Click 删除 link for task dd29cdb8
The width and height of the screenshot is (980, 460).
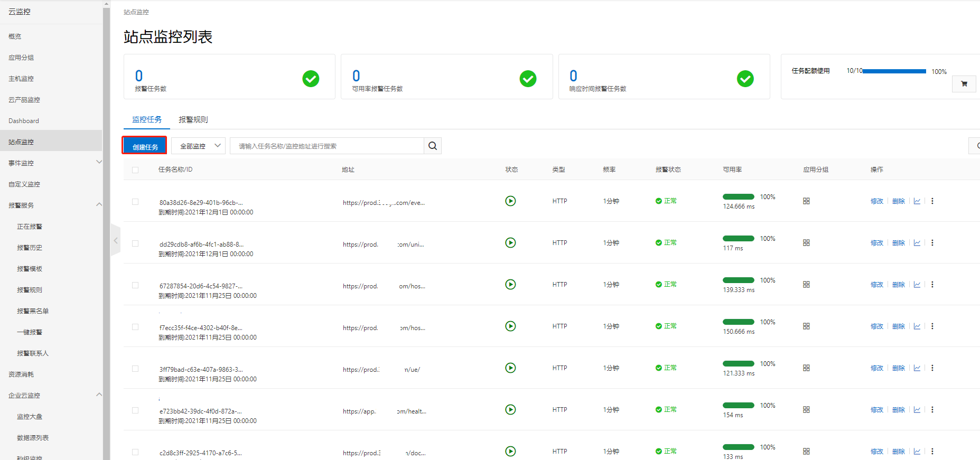point(898,243)
